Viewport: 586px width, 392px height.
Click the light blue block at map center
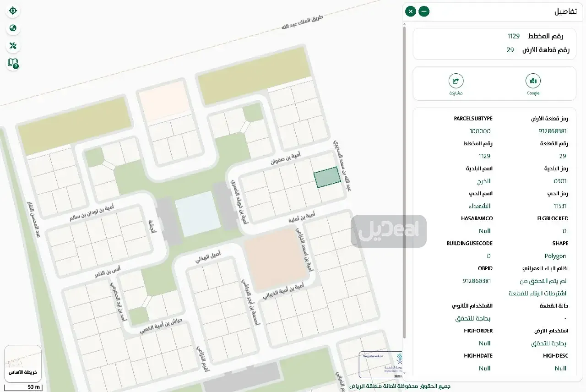[x=198, y=214]
